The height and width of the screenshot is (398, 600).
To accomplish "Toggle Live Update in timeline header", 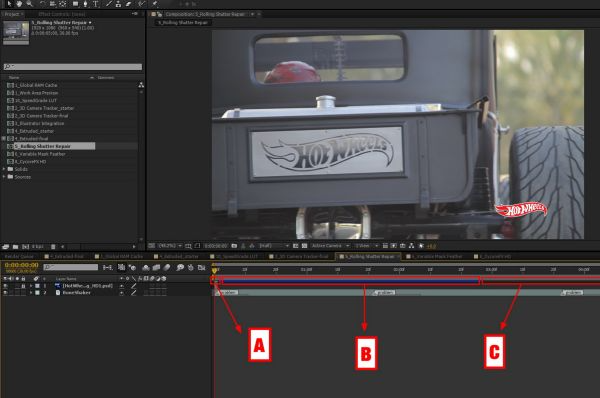I will point(121,267).
